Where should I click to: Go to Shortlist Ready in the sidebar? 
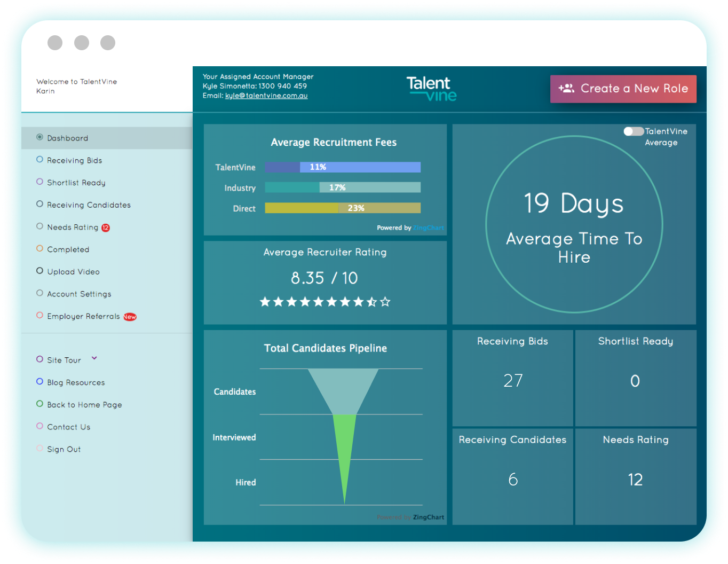coord(76,183)
